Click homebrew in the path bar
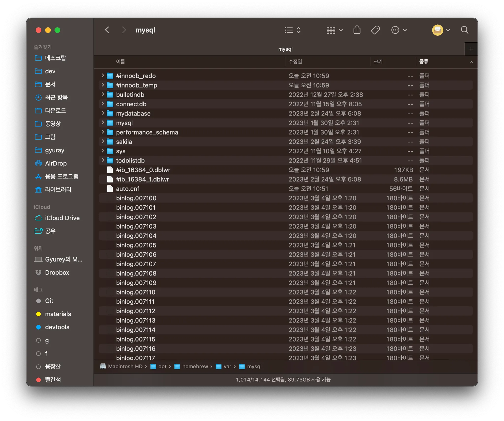Viewport: 504px width, 421px height. (195, 367)
